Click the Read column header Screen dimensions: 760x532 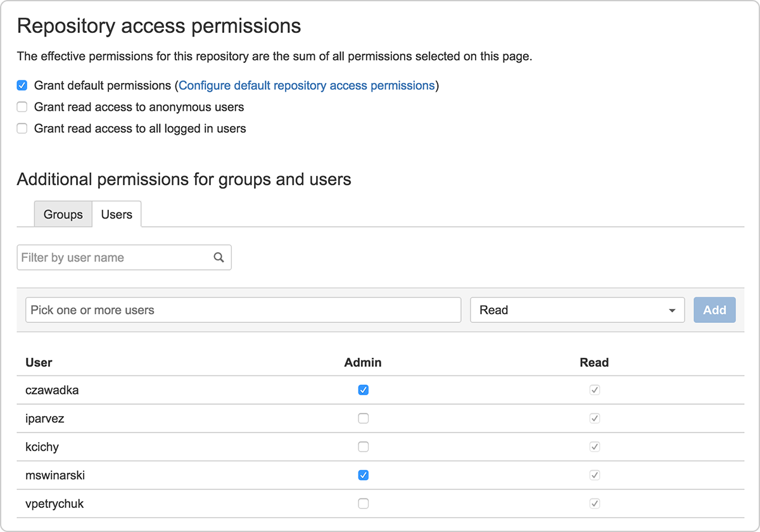[594, 362]
